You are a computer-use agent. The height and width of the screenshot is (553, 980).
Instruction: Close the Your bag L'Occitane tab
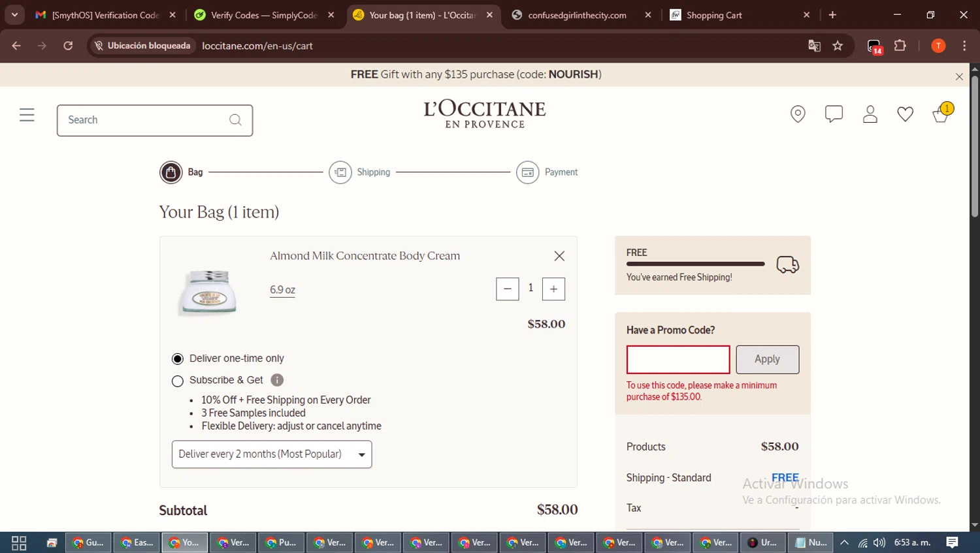[x=489, y=15]
